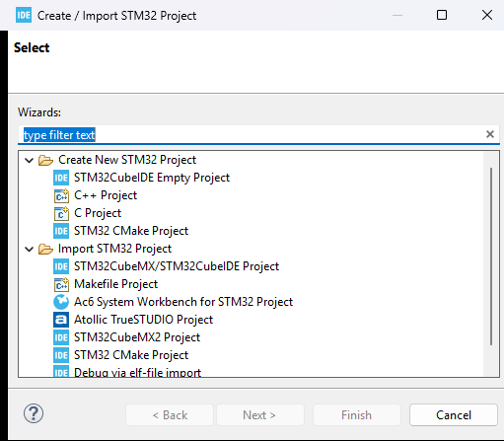Click the Cancel button
Screen dimensions: 504x441
coord(454,415)
